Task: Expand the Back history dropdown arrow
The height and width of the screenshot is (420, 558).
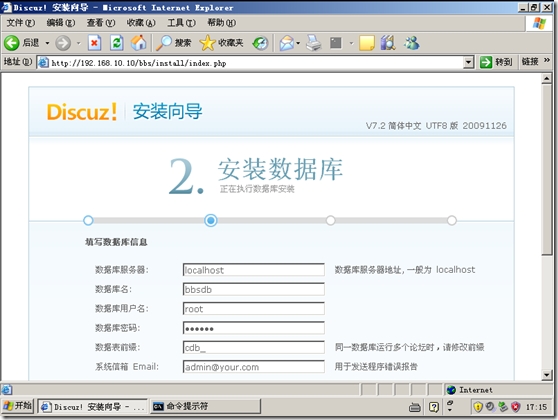Action: coord(47,43)
